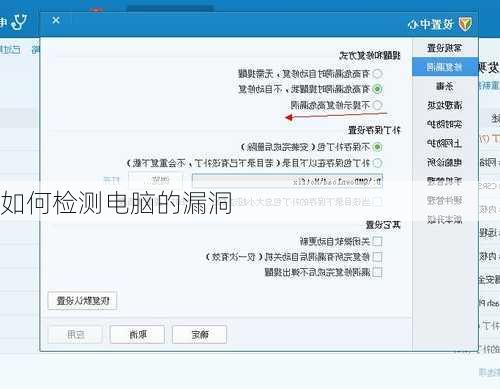Open the 上网防护 settings category
The width and height of the screenshot is (500, 389).
click(x=445, y=143)
